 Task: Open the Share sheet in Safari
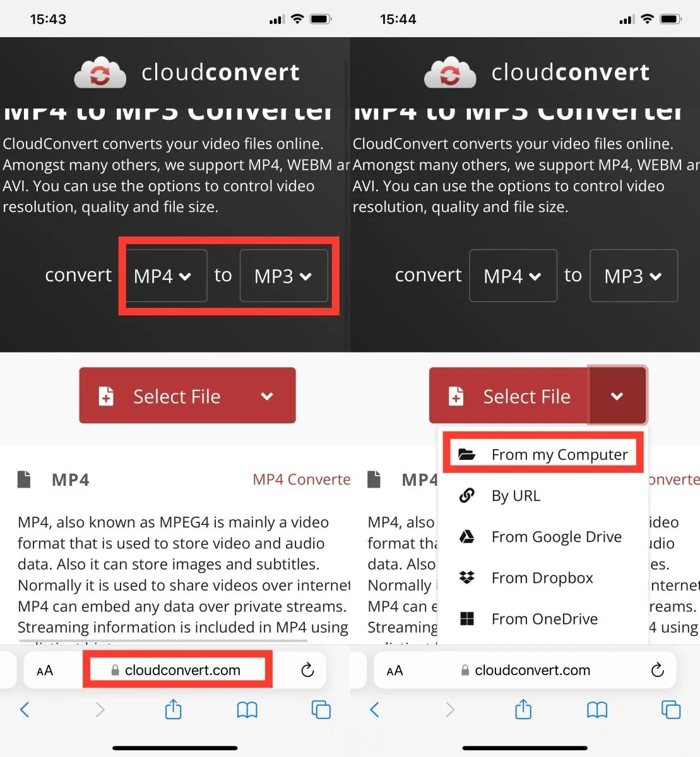tap(173, 709)
